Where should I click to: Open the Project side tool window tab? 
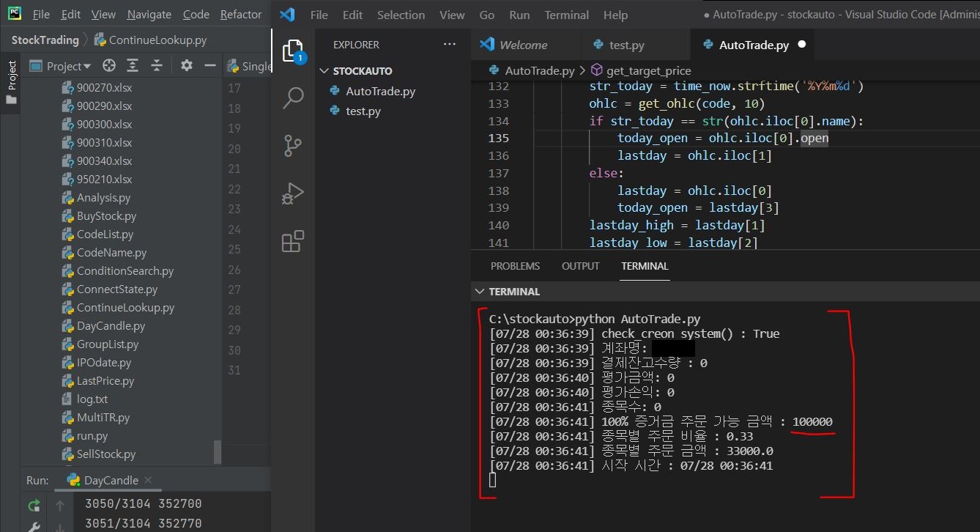point(11,81)
